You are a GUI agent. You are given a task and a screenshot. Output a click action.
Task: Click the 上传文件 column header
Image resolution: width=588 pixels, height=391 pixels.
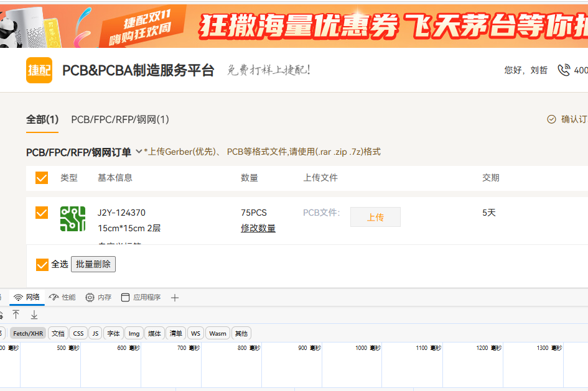click(x=320, y=178)
